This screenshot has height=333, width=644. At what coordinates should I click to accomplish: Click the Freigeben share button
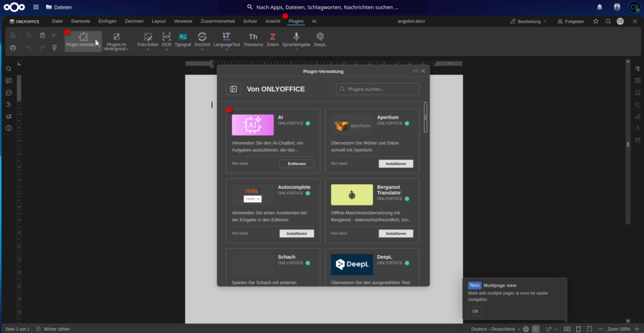click(x=570, y=21)
